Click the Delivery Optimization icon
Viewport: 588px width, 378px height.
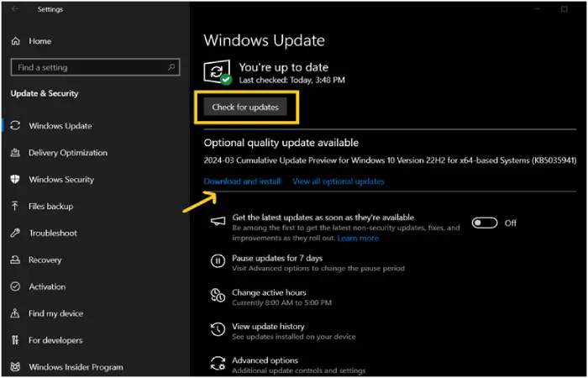15,153
